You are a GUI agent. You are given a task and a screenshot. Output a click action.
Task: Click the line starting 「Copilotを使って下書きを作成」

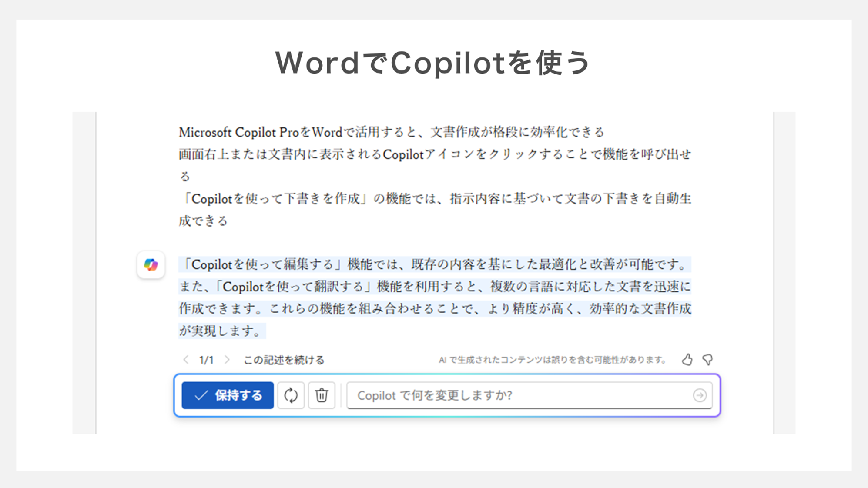point(435,199)
